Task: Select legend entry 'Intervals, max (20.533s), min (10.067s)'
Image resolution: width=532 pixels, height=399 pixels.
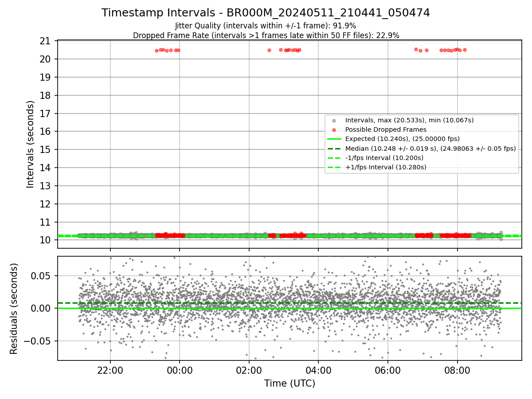Action: tap(409, 120)
